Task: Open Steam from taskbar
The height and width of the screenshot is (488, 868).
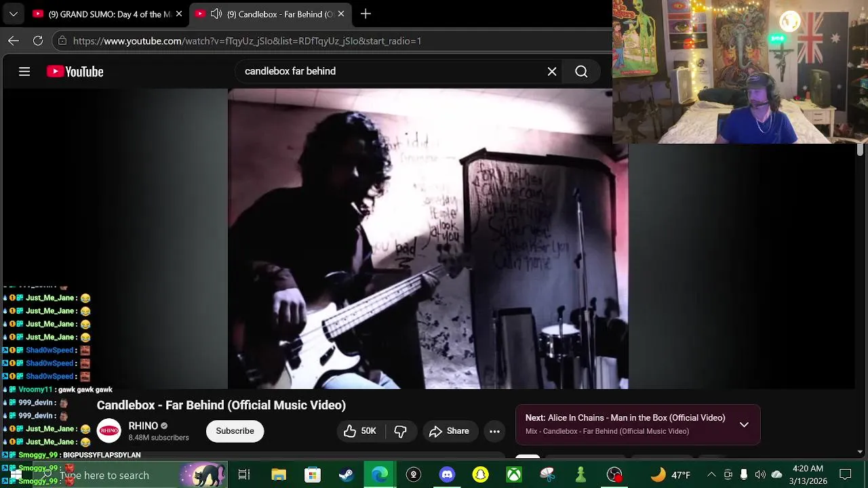Action: (346, 475)
